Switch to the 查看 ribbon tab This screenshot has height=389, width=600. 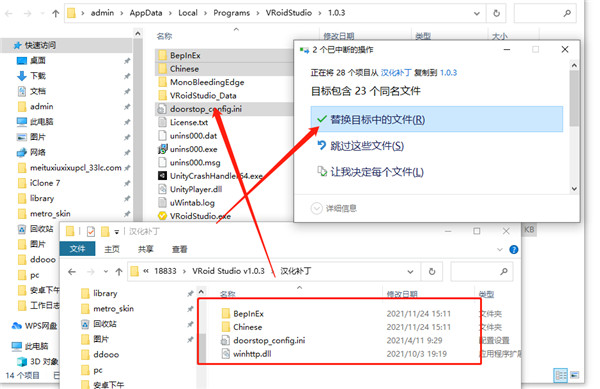pyautogui.click(x=179, y=249)
